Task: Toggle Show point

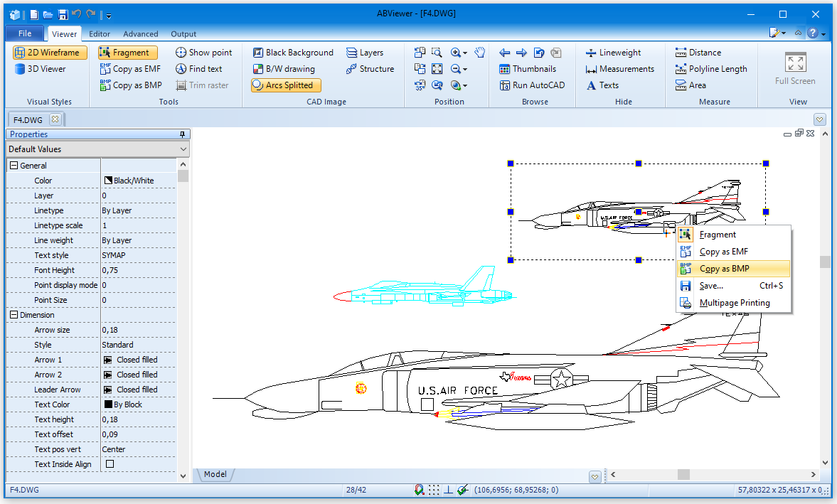Action: tap(203, 53)
